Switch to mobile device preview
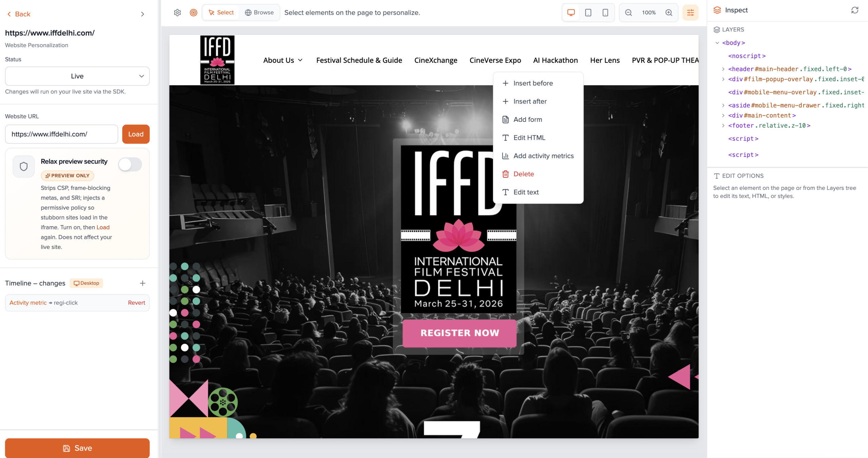 [x=605, y=13]
